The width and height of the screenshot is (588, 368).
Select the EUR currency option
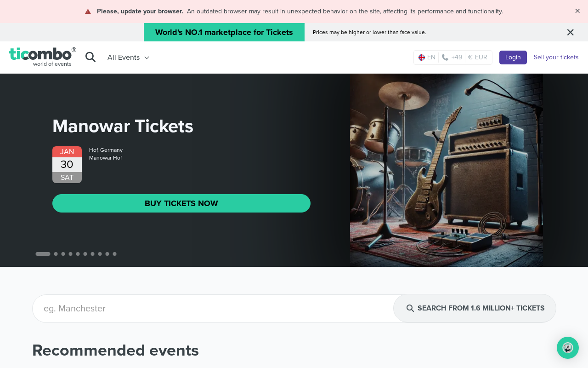coord(478,57)
